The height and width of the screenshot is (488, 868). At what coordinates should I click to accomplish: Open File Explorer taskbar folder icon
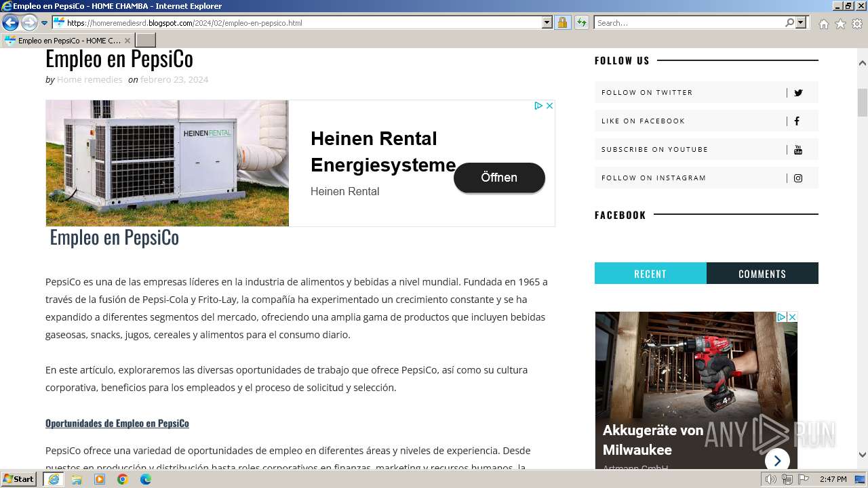click(77, 479)
